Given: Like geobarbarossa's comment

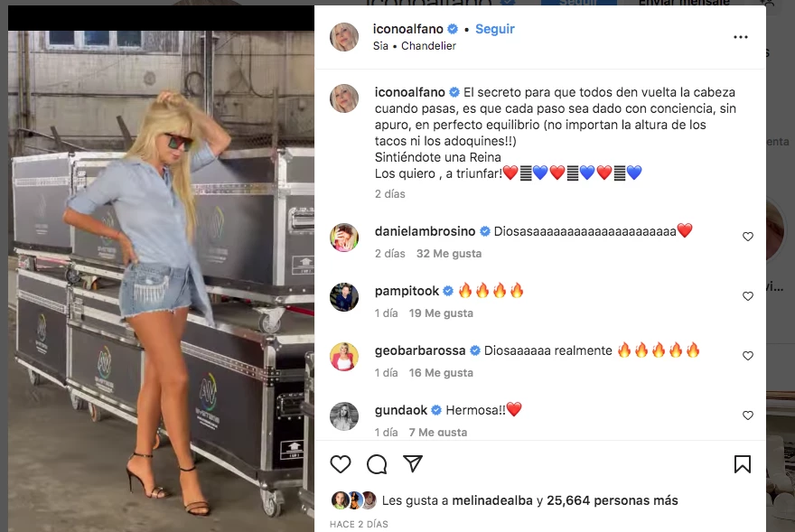Looking at the screenshot, I should (x=748, y=356).
